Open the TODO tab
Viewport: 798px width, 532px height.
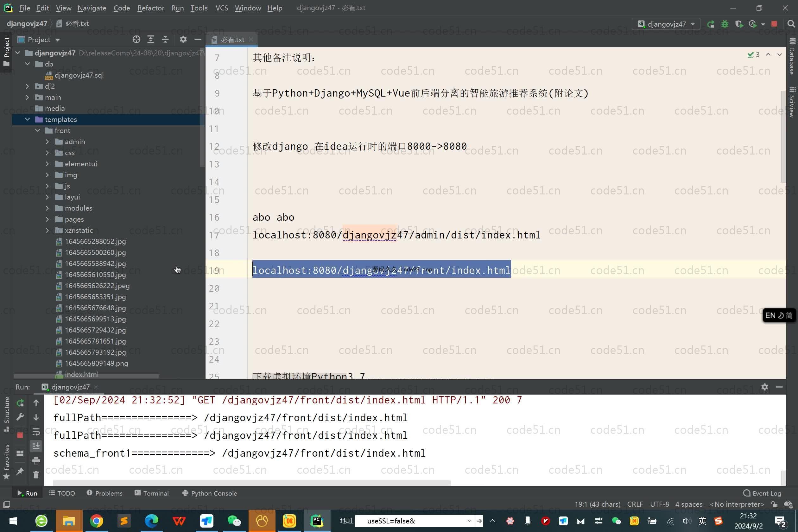pos(62,493)
